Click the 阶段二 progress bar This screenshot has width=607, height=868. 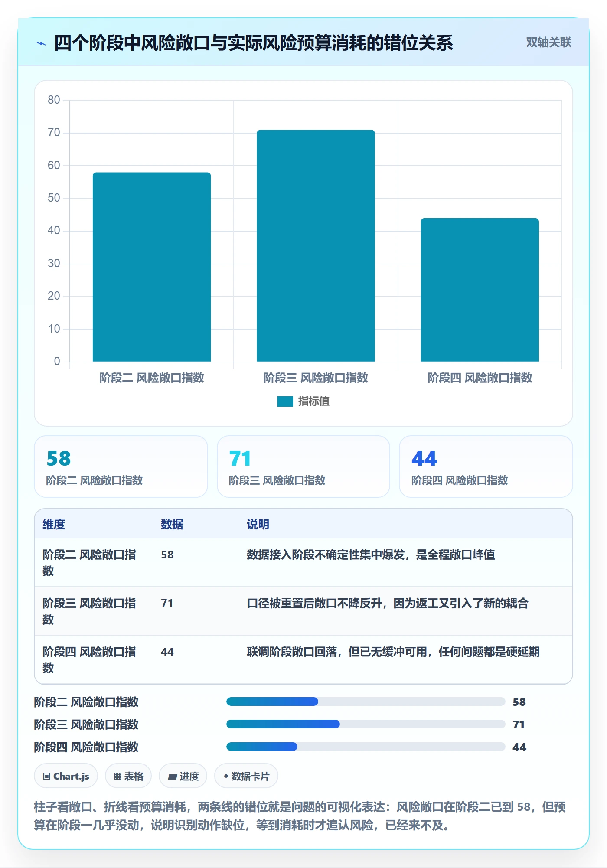366,702
